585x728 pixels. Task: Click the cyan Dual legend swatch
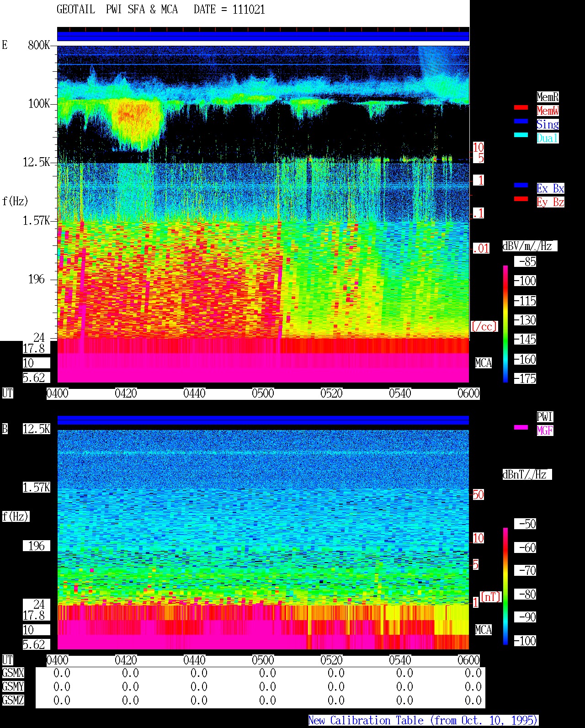click(521, 135)
